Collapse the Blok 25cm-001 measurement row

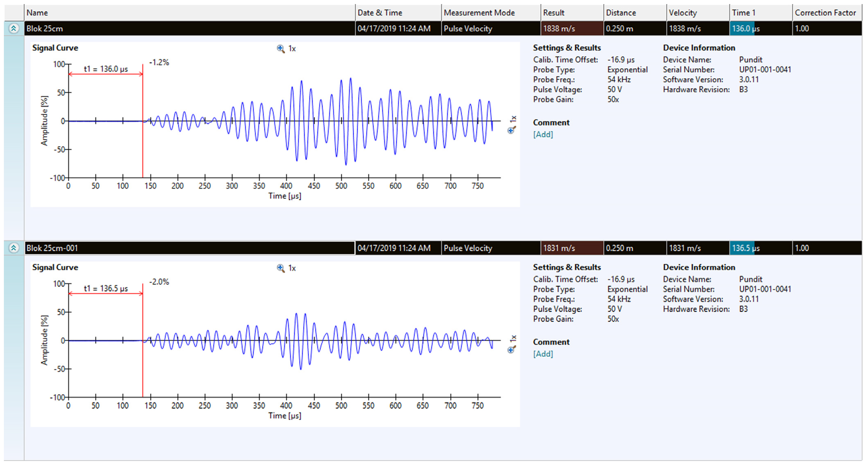(13, 248)
